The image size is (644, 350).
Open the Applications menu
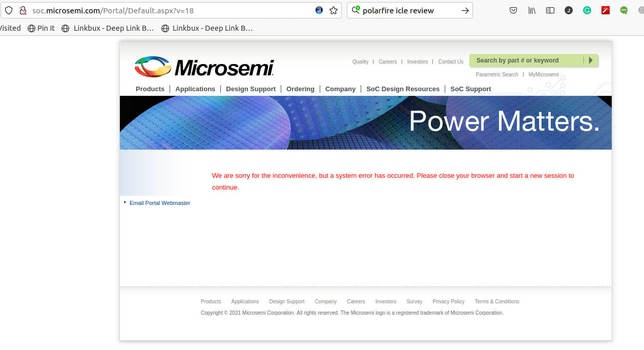(x=195, y=89)
